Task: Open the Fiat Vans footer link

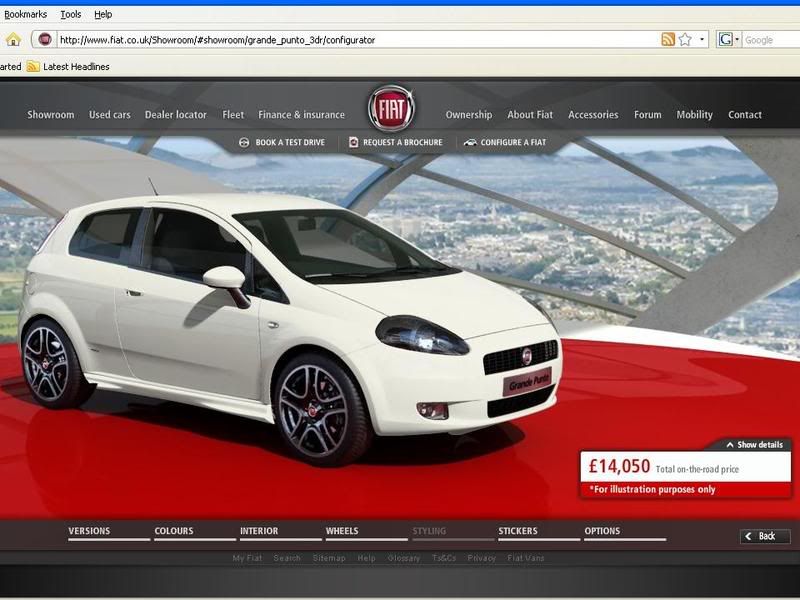Action: tap(526, 558)
